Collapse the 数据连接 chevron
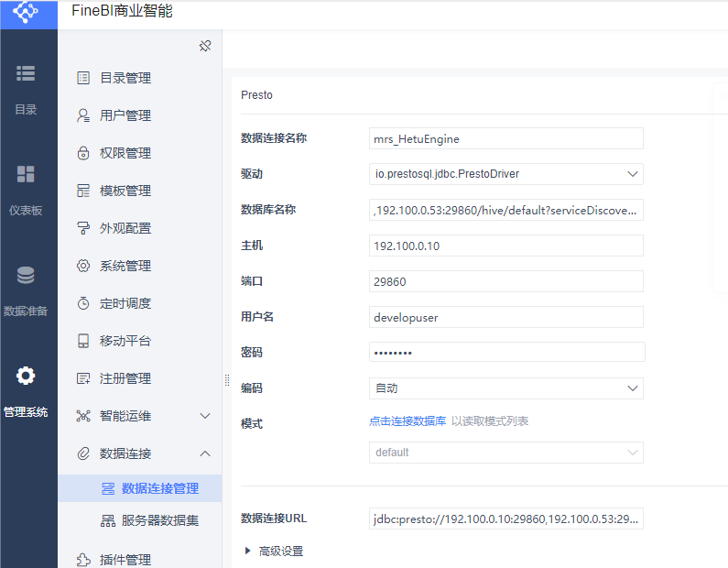Viewport: 728px width, 568px height. click(x=205, y=453)
